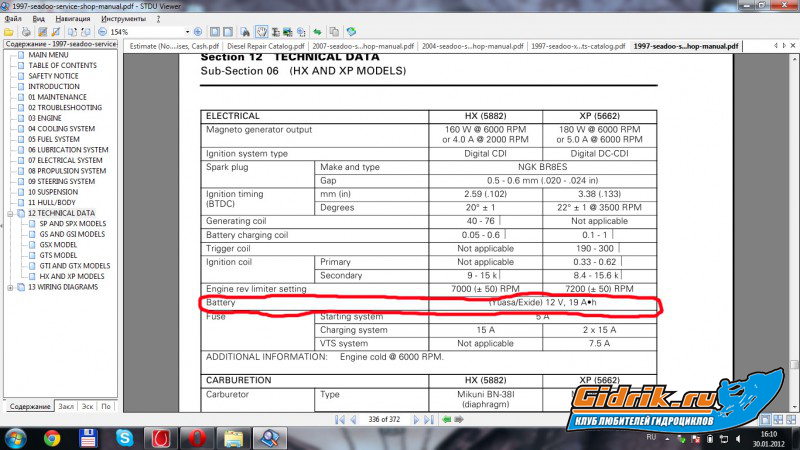Open the Инструменты menu
Viewport: 800px width, 450px height.
(x=123, y=18)
